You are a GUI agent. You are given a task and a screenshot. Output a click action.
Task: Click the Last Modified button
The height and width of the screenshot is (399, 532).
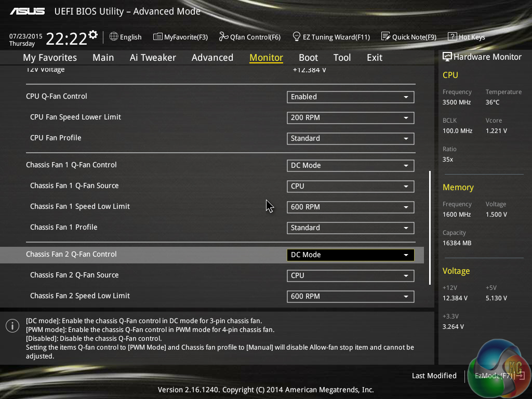click(x=434, y=376)
